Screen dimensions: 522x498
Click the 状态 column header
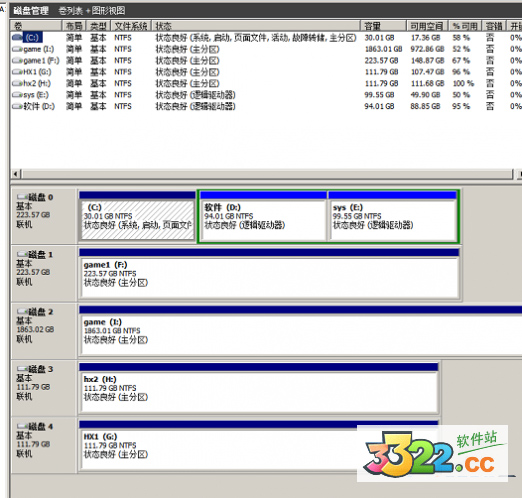click(256, 26)
